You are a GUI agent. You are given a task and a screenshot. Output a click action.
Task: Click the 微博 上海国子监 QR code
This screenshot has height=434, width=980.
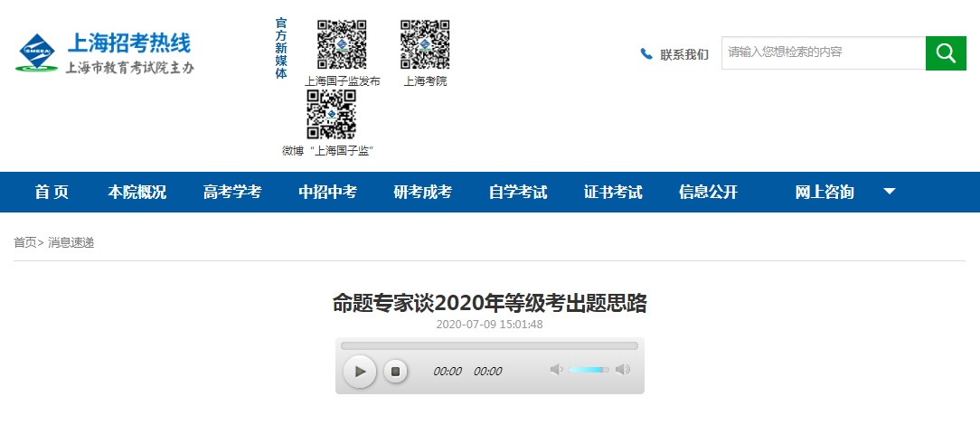click(x=331, y=114)
